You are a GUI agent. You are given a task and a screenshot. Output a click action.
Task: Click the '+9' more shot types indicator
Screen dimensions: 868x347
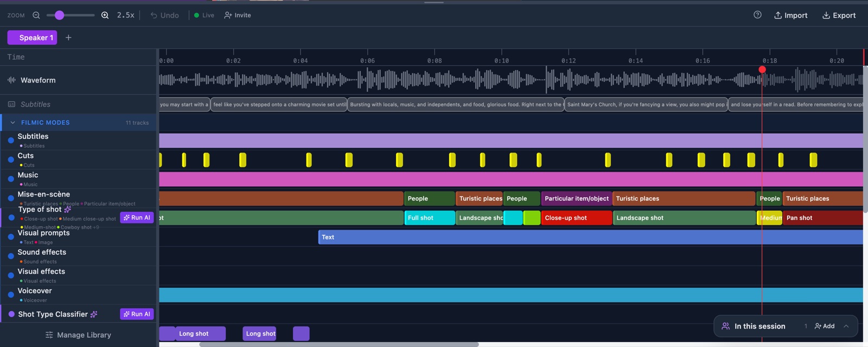coord(96,227)
